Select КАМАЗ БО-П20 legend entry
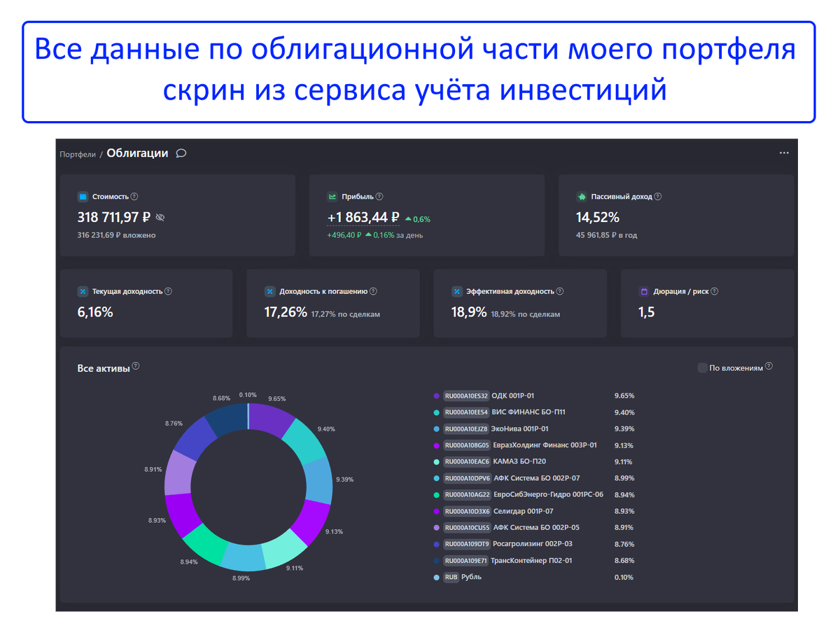 (x=519, y=461)
